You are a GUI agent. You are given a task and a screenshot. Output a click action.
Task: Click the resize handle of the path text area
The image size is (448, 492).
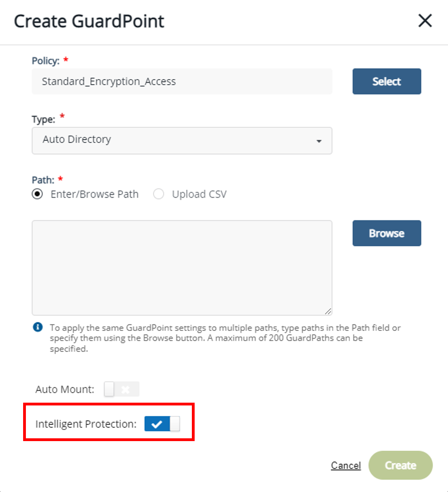click(329, 311)
